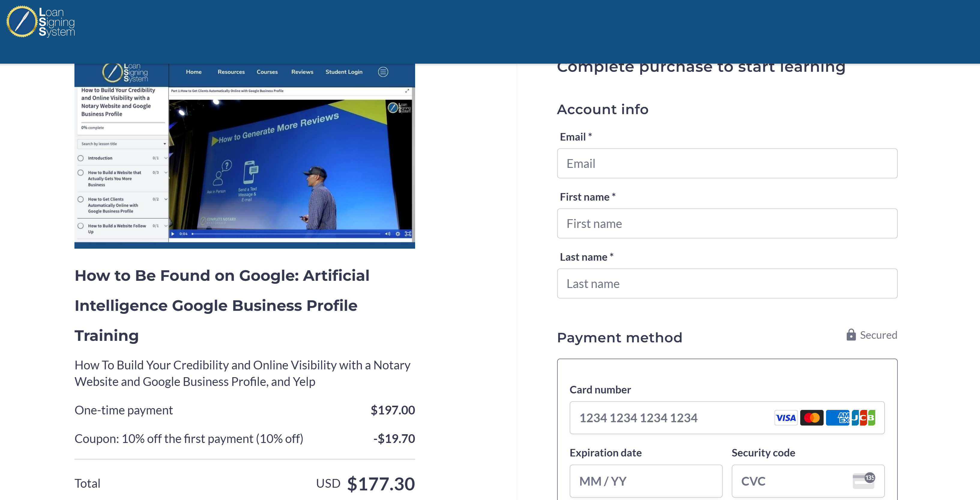Click the course preview thumbnail image
980x500 pixels.
245,156
